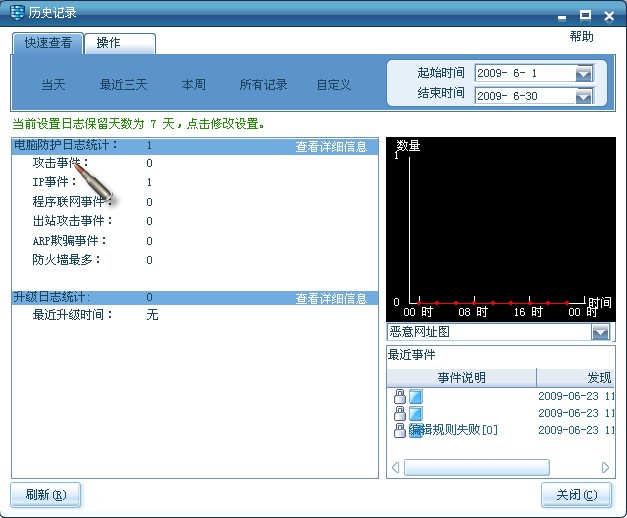Open the 恶意网址图 chart type dropdown
This screenshot has height=518, width=627.
[600, 332]
